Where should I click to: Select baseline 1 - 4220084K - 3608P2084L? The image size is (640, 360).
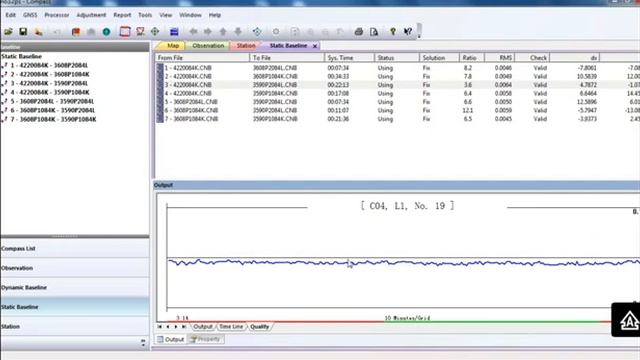49,65
